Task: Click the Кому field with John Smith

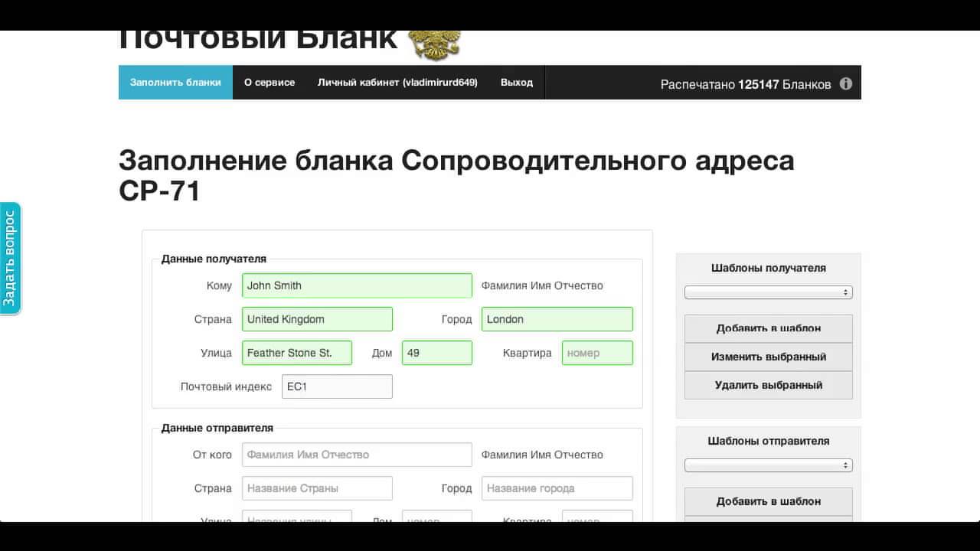Action: (x=357, y=285)
